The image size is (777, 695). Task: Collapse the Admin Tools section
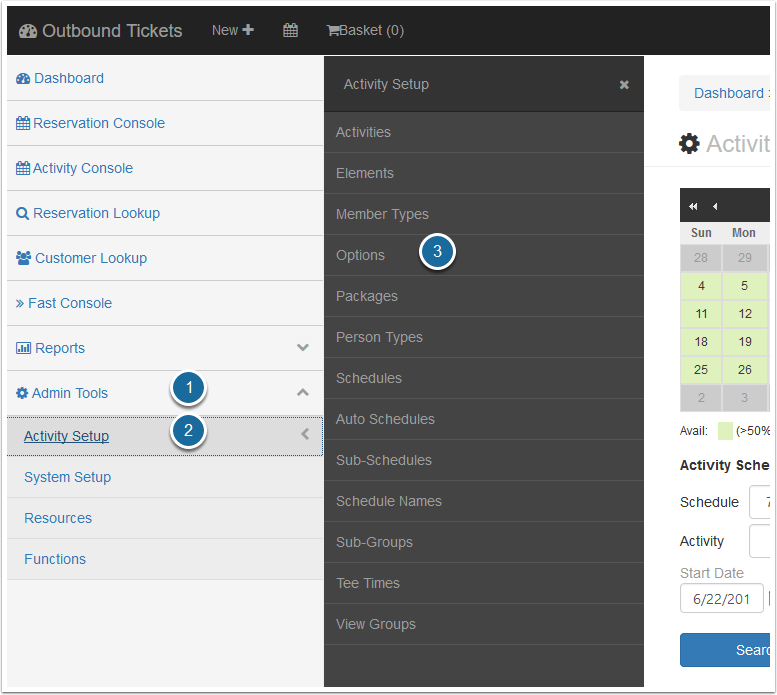[303, 393]
